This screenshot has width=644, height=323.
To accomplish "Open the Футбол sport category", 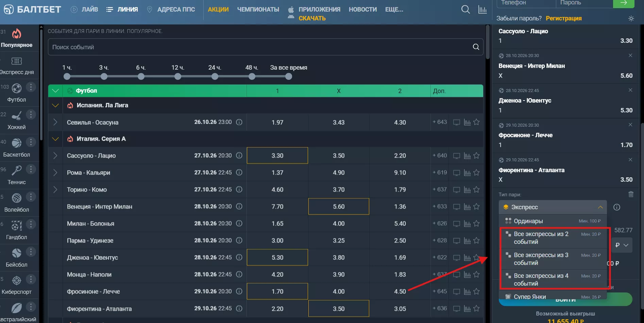I will click(17, 93).
